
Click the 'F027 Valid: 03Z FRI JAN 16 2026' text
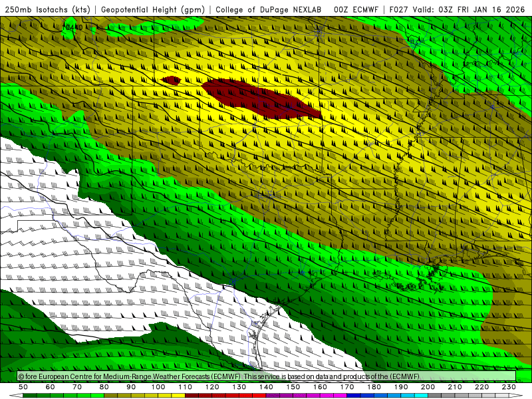(x=457, y=9)
